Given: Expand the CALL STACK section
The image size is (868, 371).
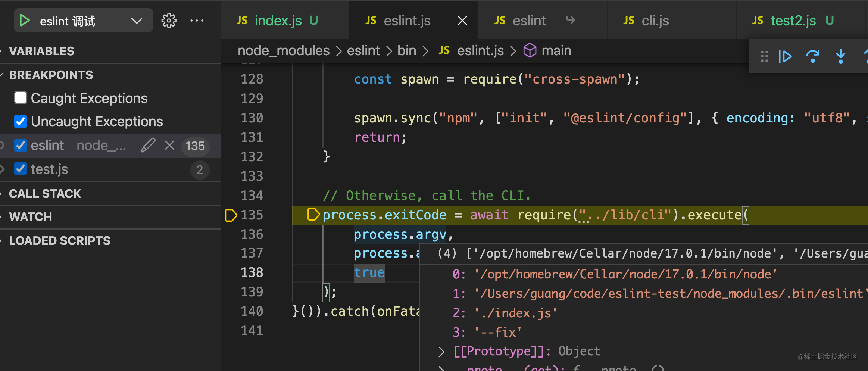Looking at the screenshot, I should click(45, 194).
